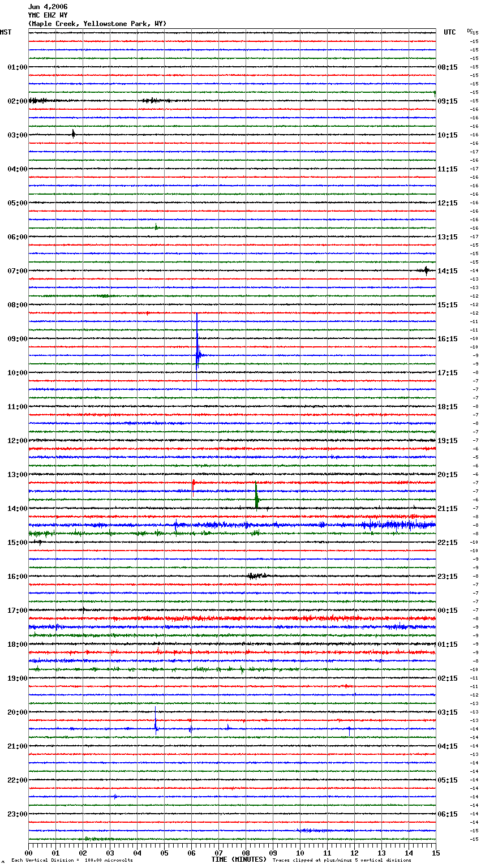Select the station code 'YMC EHZ WY'
This screenshot has width=481, height=868.
pyautogui.click(x=48, y=15)
